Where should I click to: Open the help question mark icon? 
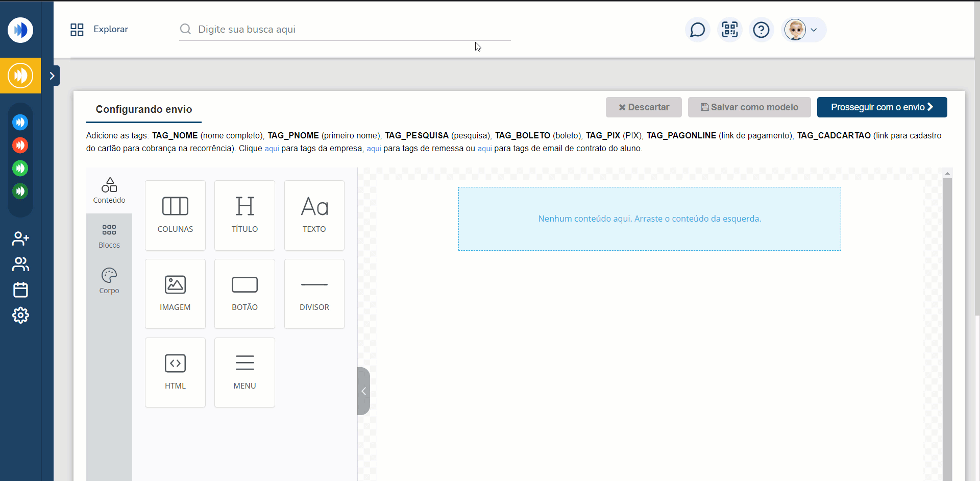761,30
